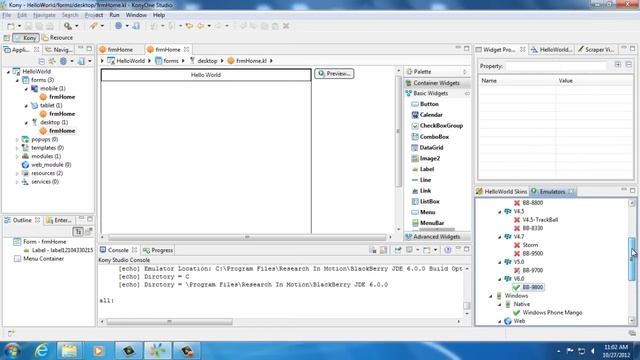The image size is (640, 360).
Task: Open the Project menu
Action: pyautogui.click(x=93, y=15)
